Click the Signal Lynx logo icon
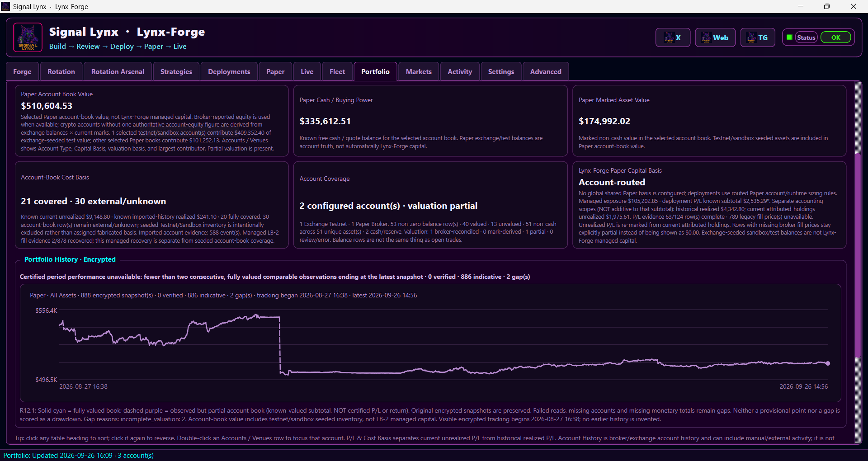Screen dimensions: 868x461 (x=28, y=38)
